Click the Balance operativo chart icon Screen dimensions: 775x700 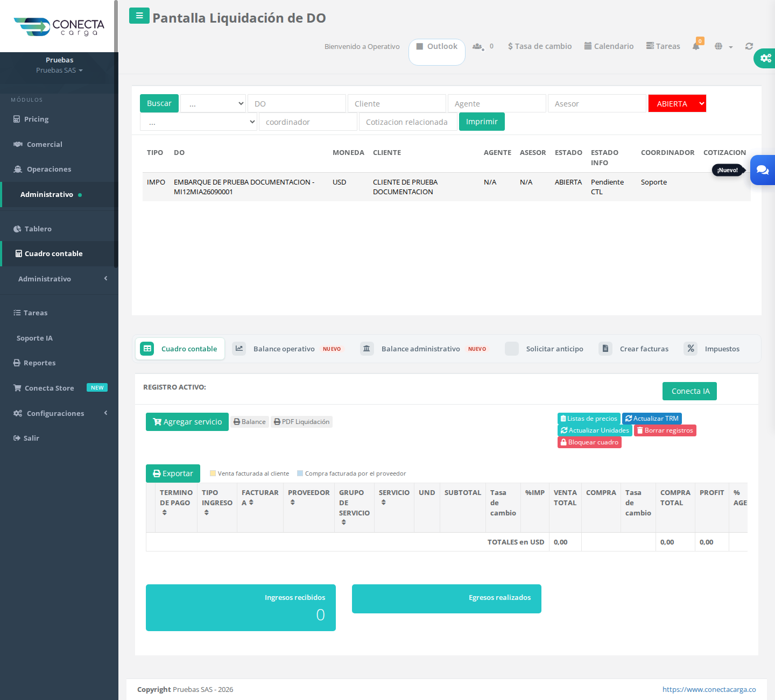click(239, 349)
